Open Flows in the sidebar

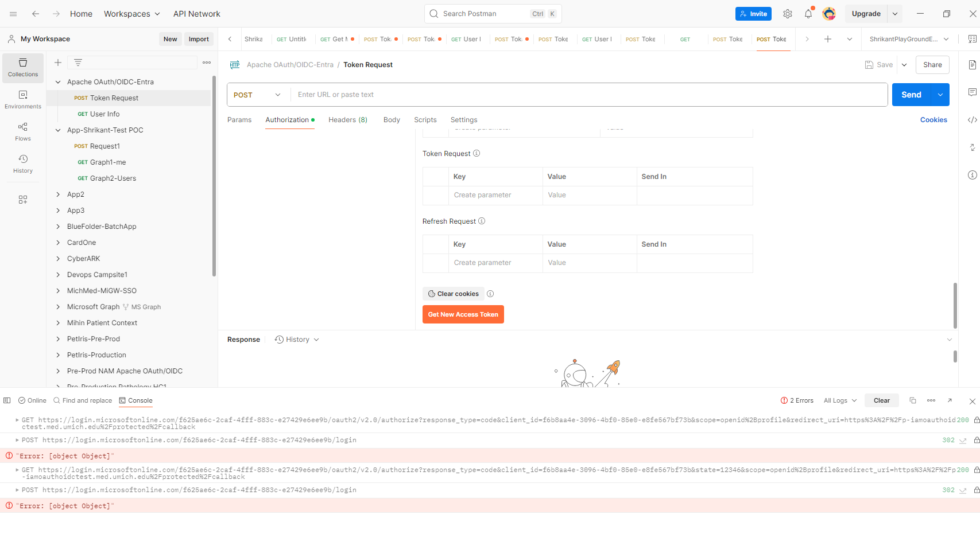(23, 132)
